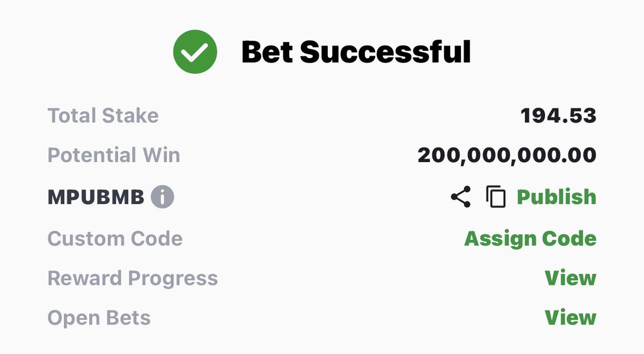The height and width of the screenshot is (354, 644).
Task: Share the bet via share icon
Action: pyautogui.click(x=460, y=197)
